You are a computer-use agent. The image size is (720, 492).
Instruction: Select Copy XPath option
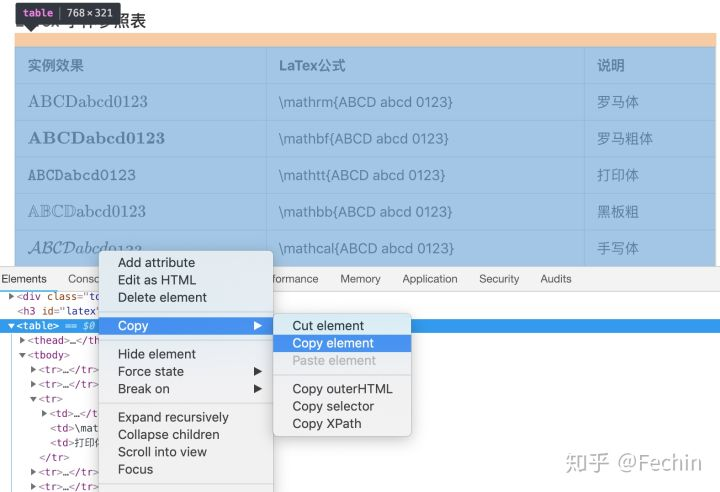pos(342,424)
